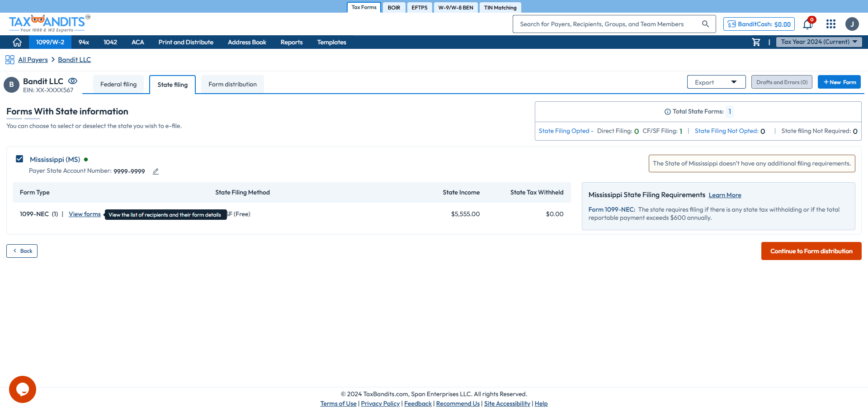868x412 pixels.
Task: Select the EFTPS top tab
Action: [420, 8]
